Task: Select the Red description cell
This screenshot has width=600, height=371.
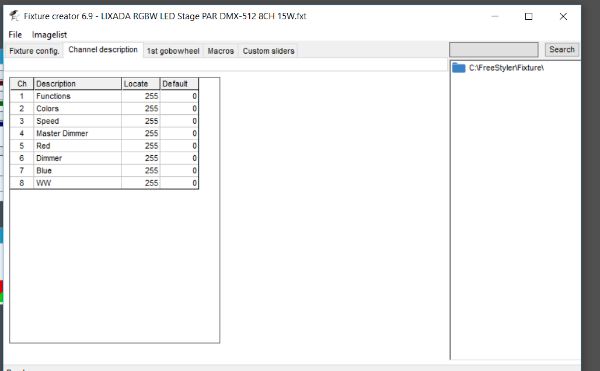Action: click(77, 146)
